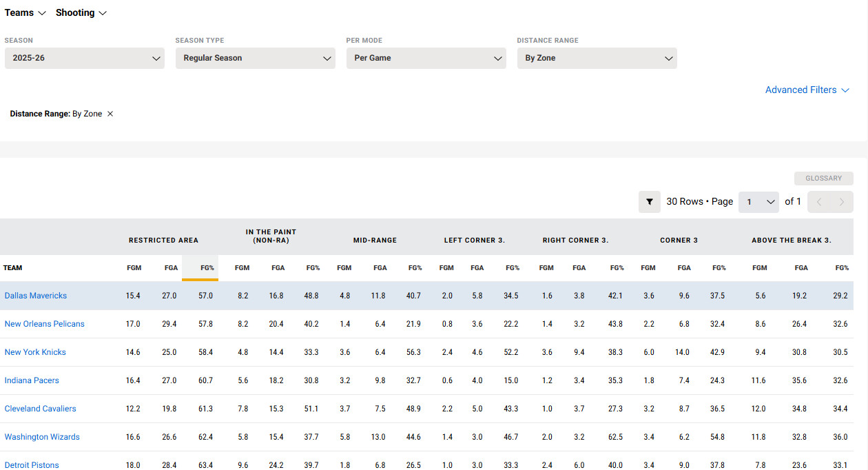This screenshot has width=868, height=470.
Task: Open the Per Mode dropdown
Action: point(426,58)
